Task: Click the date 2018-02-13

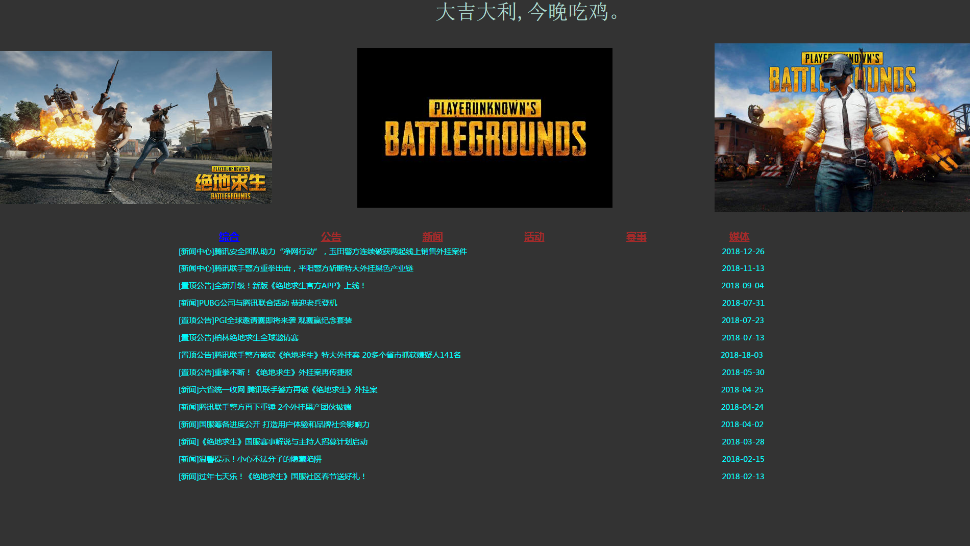Action: (x=743, y=477)
